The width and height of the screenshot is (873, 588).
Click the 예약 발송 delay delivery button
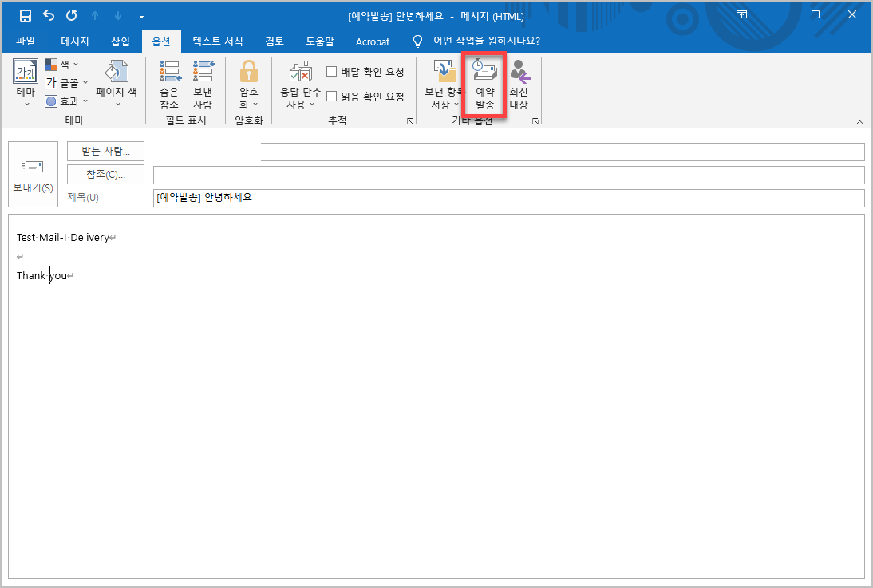pyautogui.click(x=485, y=85)
